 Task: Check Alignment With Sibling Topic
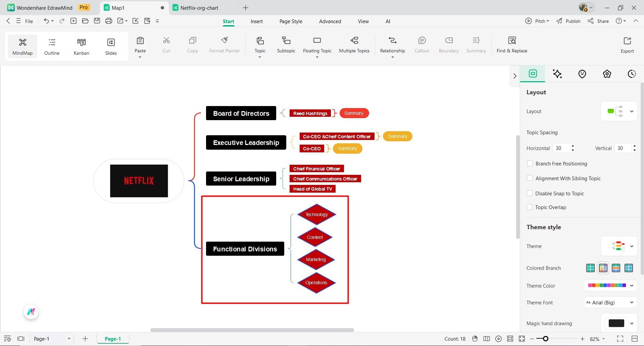click(530, 178)
